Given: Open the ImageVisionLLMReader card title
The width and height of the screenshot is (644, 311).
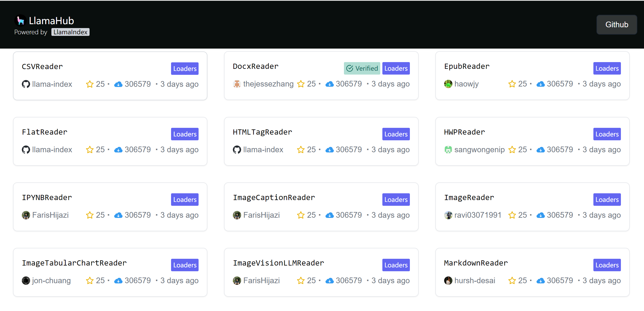Looking at the screenshot, I should [278, 263].
